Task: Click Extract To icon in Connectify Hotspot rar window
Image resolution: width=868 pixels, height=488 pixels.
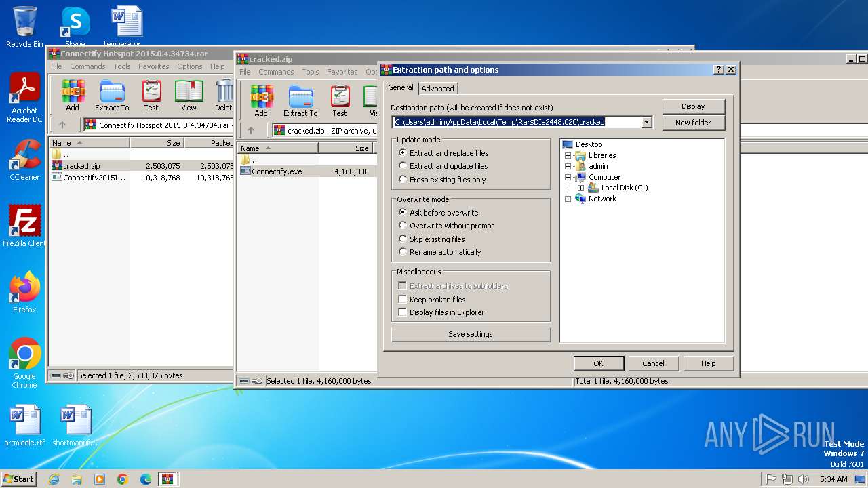Action: (x=112, y=96)
